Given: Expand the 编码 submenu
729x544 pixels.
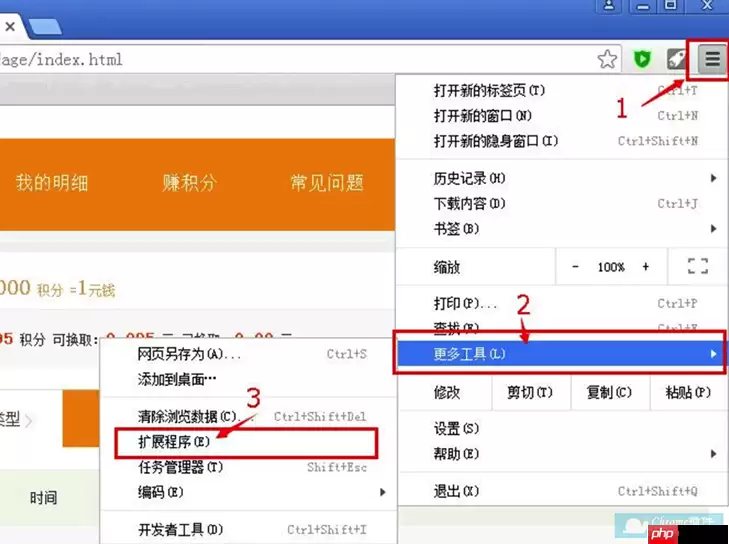Looking at the screenshot, I should (248, 492).
